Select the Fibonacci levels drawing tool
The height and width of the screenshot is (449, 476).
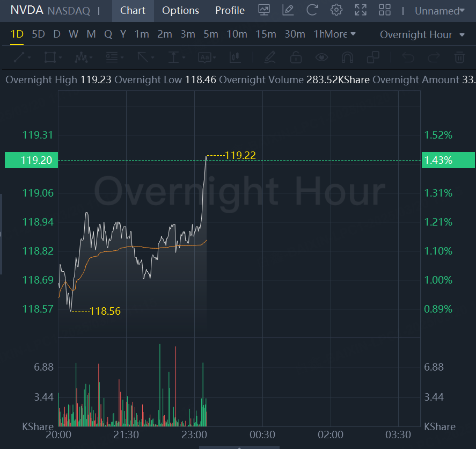[x=112, y=57]
